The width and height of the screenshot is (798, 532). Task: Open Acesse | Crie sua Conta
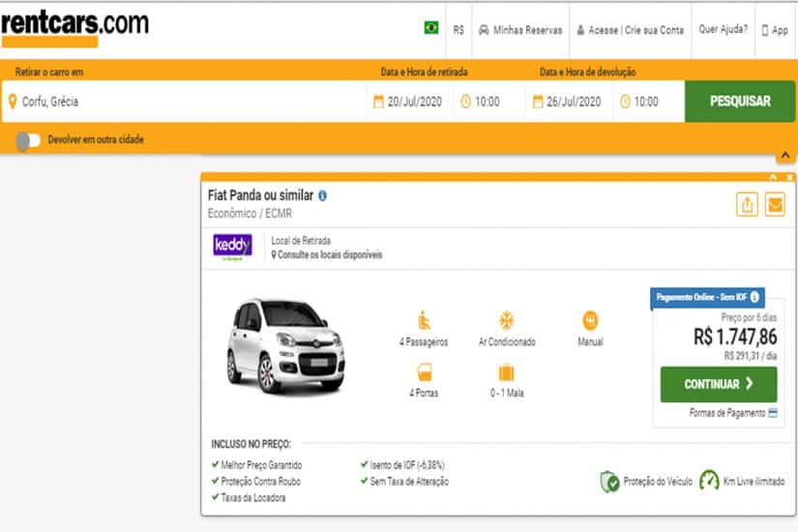[630, 30]
